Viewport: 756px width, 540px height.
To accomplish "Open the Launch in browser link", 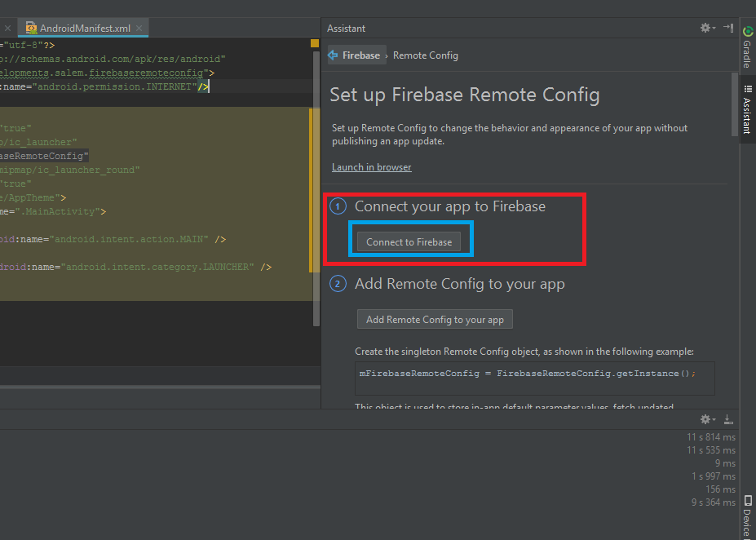I will (x=371, y=166).
